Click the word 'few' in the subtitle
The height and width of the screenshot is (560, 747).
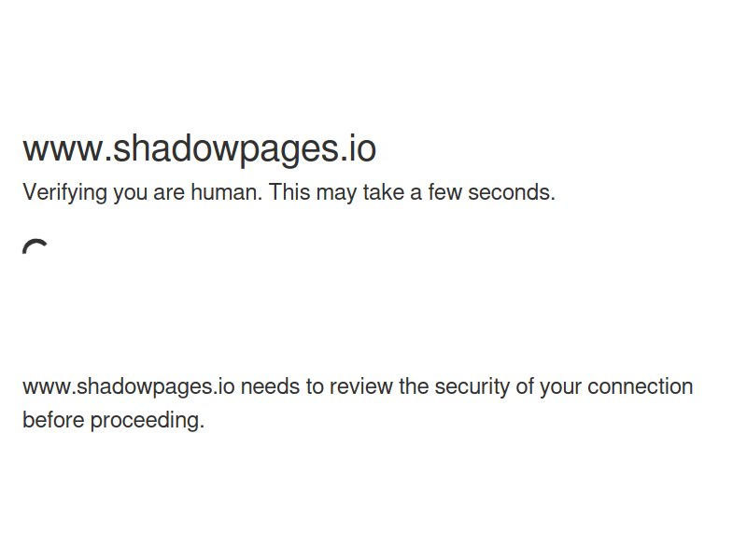pos(445,192)
